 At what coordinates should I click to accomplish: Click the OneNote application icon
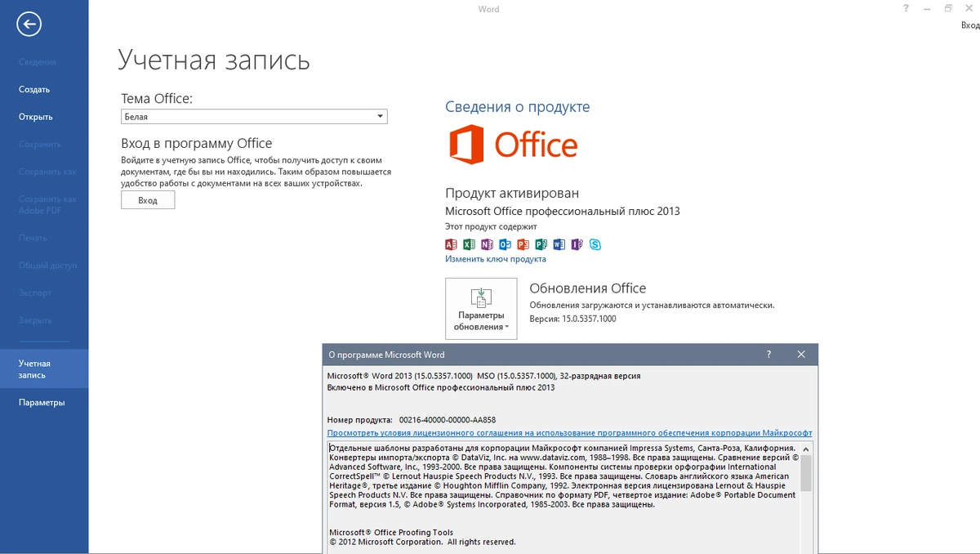(487, 244)
